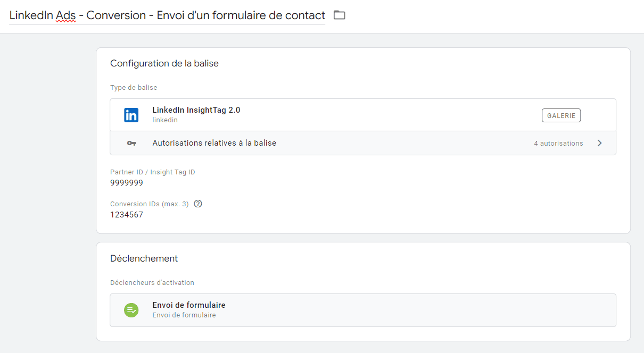Edit the tag name title field
This screenshot has height=353, width=644.
[167, 15]
